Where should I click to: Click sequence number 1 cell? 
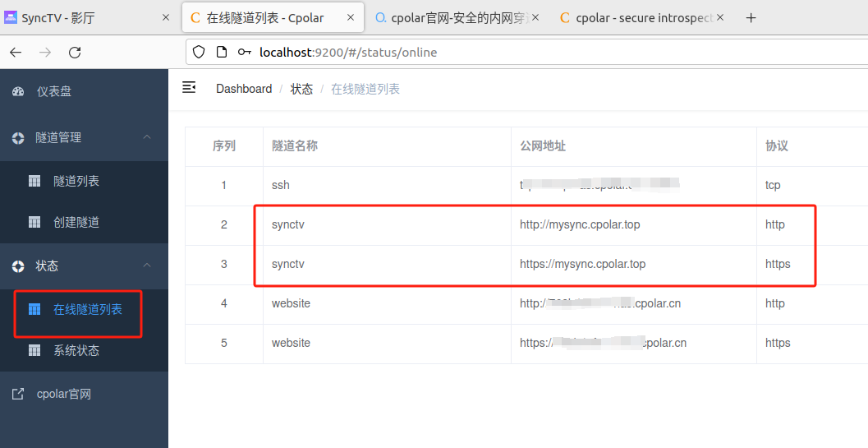pyautogui.click(x=223, y=185)
